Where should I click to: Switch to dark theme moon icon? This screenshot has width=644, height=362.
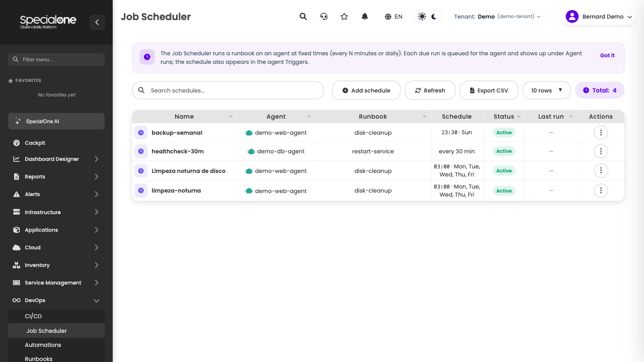tap(434, 17)
